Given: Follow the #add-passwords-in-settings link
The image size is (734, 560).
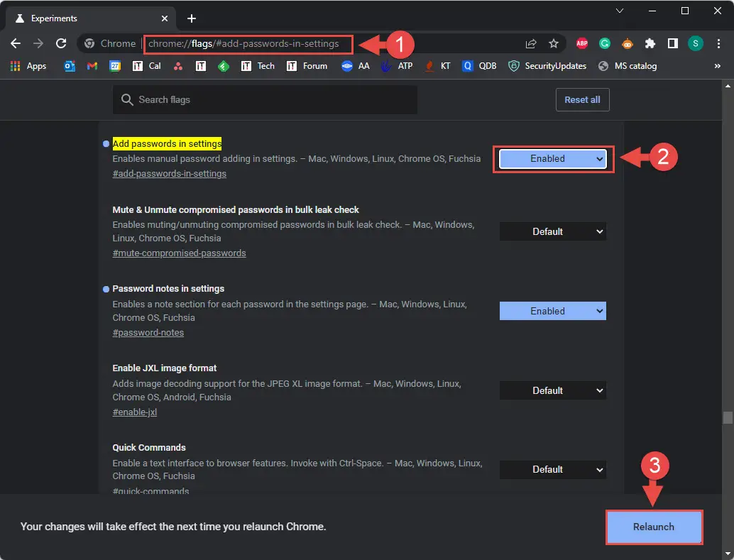Looking at the screenshot, I should click(170, 174).
